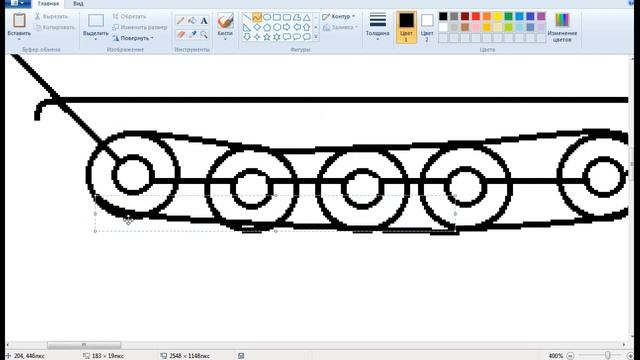Image resolution: width=640 pixels, height=360 pixels.
Task: Open the Толщина dropdown arrow
Action: [378, 39]
